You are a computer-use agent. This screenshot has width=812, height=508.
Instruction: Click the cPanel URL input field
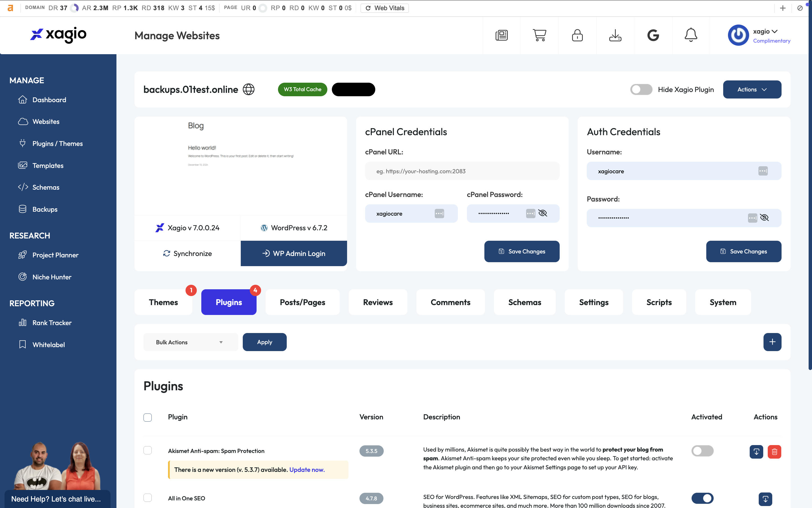coord(462,171)
